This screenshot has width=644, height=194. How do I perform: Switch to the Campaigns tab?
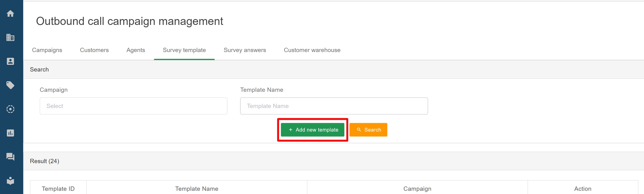[x=47, y=50]
